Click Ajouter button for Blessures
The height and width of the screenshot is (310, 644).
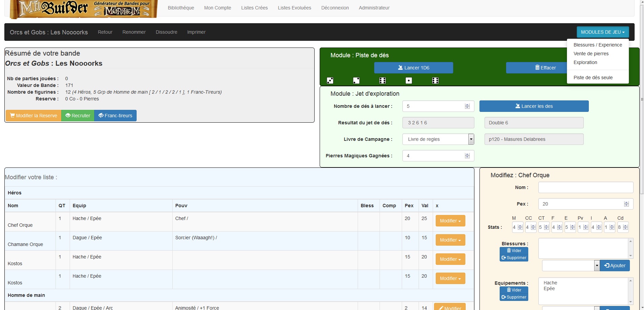(x=615, y=266)
